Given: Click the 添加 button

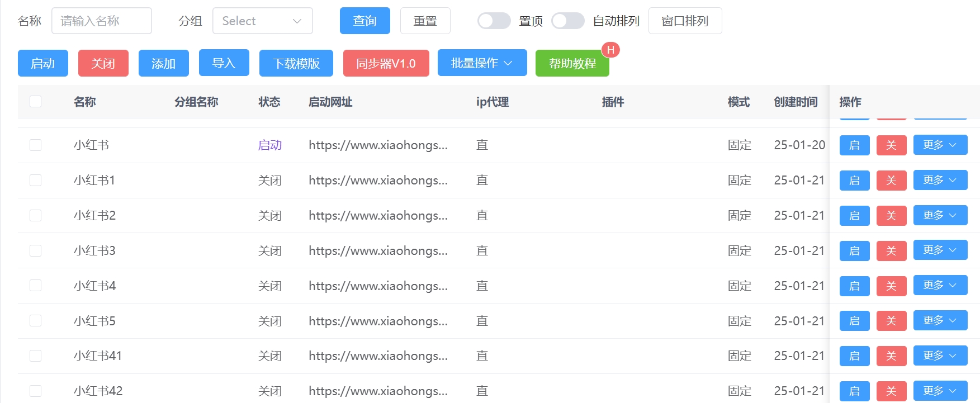Looking at the screenshot, I should tap(164, 63).
